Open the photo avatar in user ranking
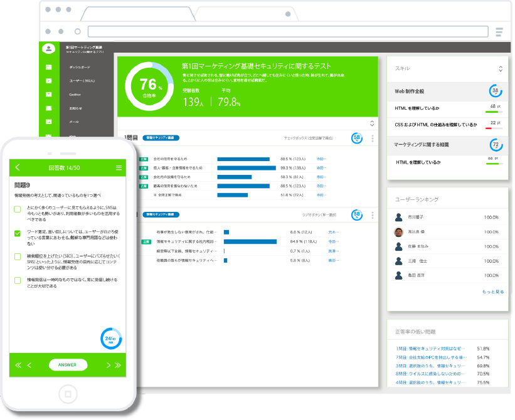515x420 pixels. click(x=399, y=232)
